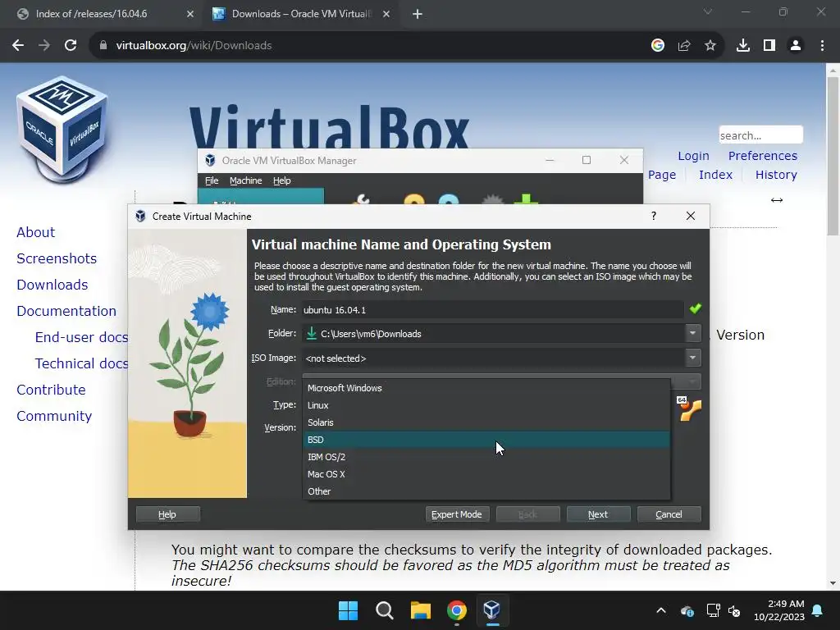Click the question mark help icon in the dialog title bar
The width and height of the screenshot is (840, 630).
pos(654,216)
